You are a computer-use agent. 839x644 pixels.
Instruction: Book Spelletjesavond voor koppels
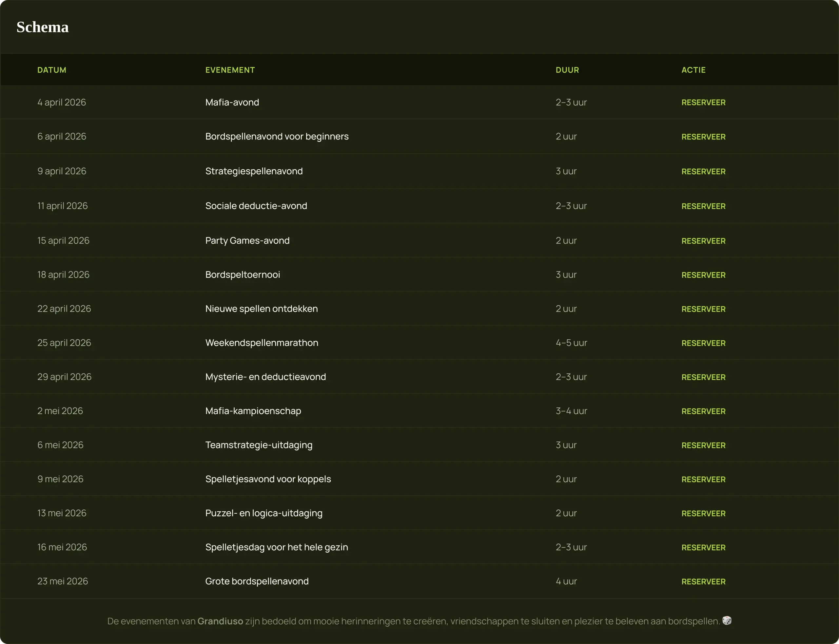click(x=703, y=480)
